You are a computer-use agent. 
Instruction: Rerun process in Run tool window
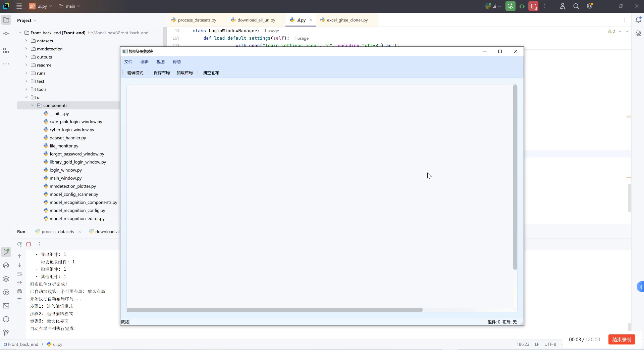coord(20,244)
